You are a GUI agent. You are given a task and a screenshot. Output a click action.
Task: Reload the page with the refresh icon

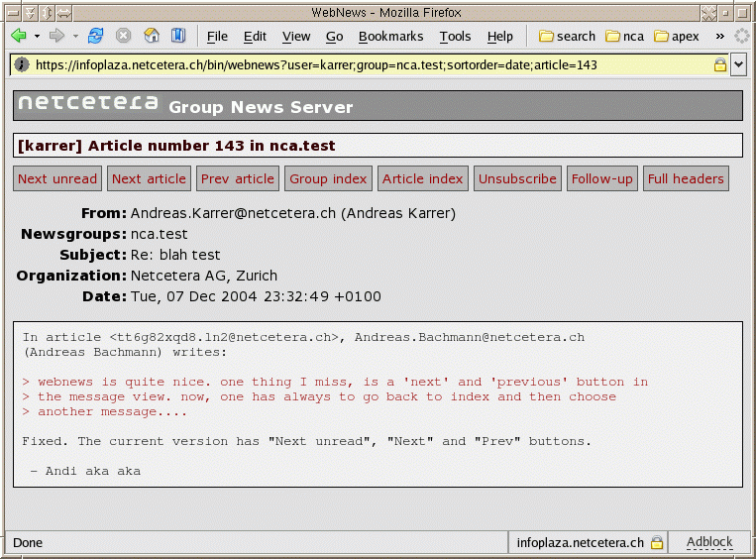tap(95, 36)
